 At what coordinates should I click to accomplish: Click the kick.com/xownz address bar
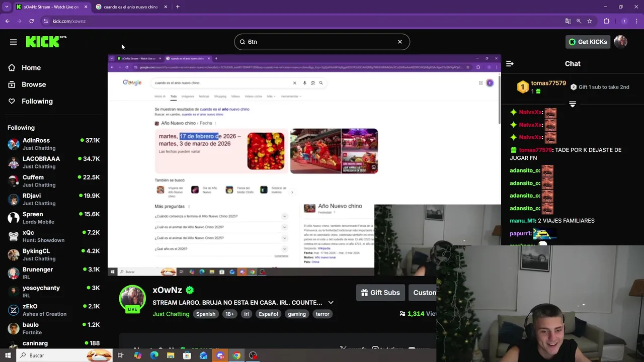[x=69, y=21]
